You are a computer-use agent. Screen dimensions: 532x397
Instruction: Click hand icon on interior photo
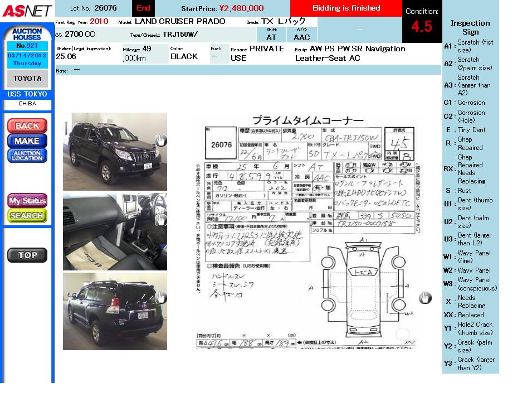pos(160,219)
